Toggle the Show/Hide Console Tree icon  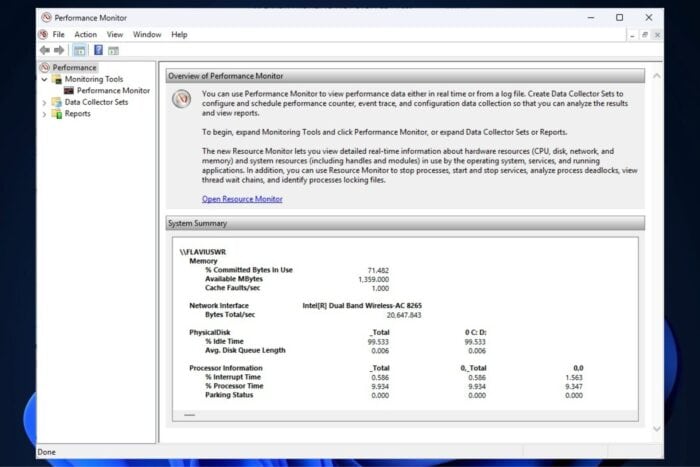click(79, 50)
